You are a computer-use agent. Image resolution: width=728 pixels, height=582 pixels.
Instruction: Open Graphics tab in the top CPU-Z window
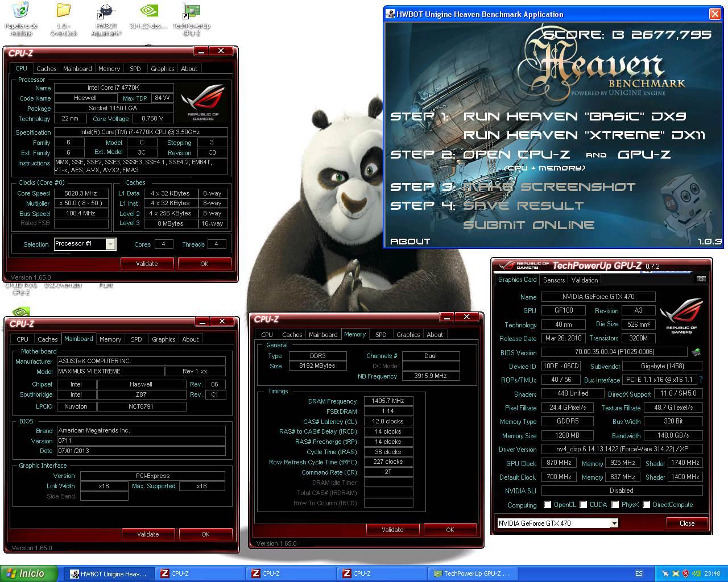(x=163, y=69)
